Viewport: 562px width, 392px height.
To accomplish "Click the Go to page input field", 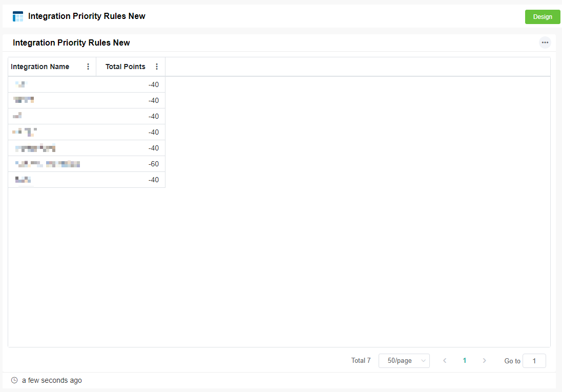I will pyautogui.click(x=534, y=361).
